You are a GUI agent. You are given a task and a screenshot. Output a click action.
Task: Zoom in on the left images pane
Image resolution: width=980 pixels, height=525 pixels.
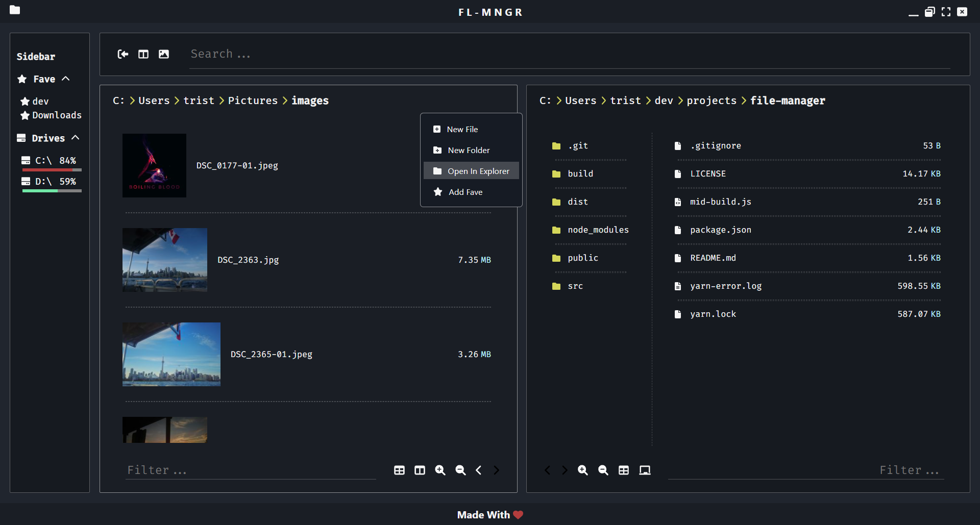click(440, 470)
